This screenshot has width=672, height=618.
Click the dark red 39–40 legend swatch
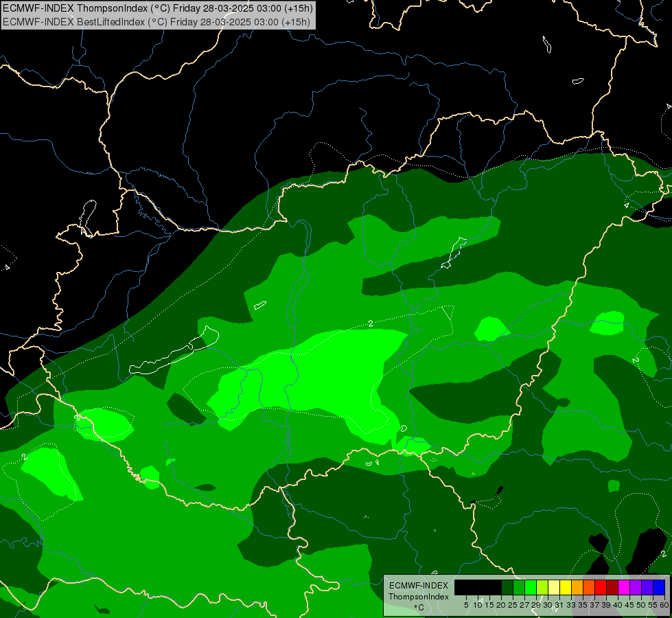click(x=612, y=587)
